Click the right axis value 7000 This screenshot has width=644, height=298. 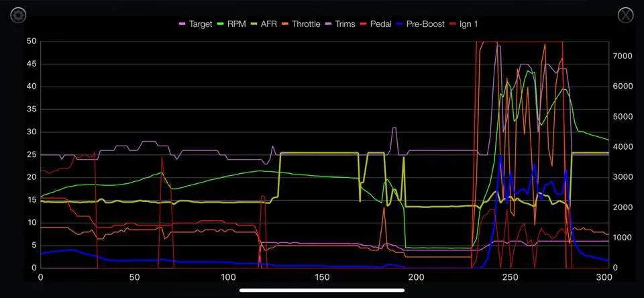pyautogui.click(x=623, y=56)
